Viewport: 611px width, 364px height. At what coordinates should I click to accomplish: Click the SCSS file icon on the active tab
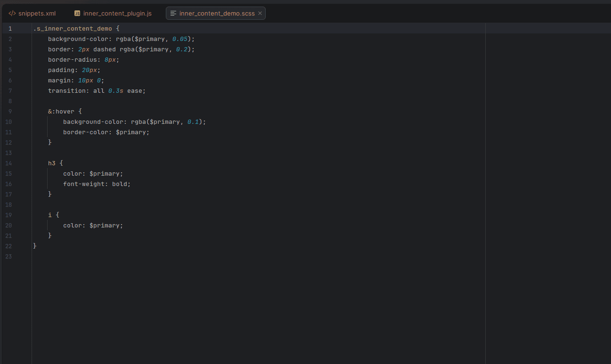[174, 13]
